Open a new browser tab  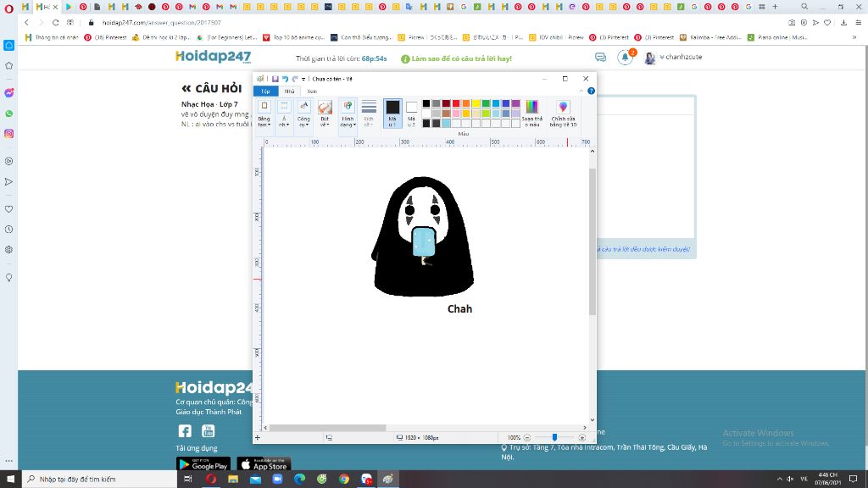(775, 7)
